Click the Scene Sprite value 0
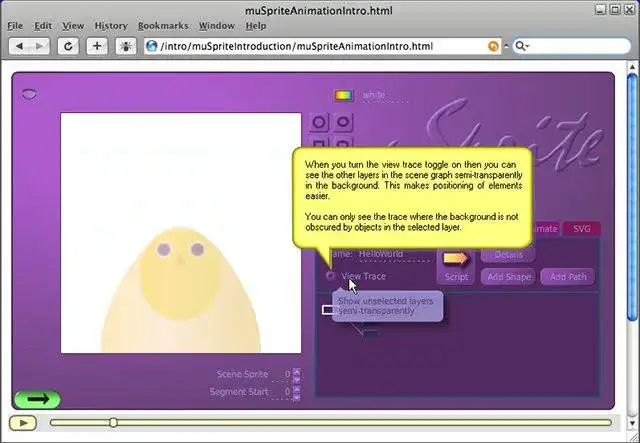The width and height of the screenshot is (640, 443). [x=287, y=374]
